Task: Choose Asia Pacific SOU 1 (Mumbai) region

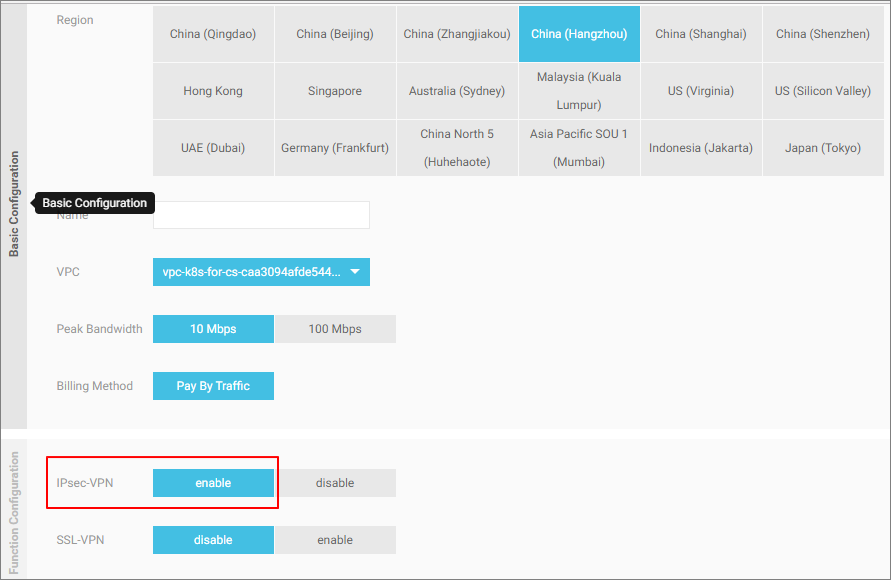Action: pos(579,148)
